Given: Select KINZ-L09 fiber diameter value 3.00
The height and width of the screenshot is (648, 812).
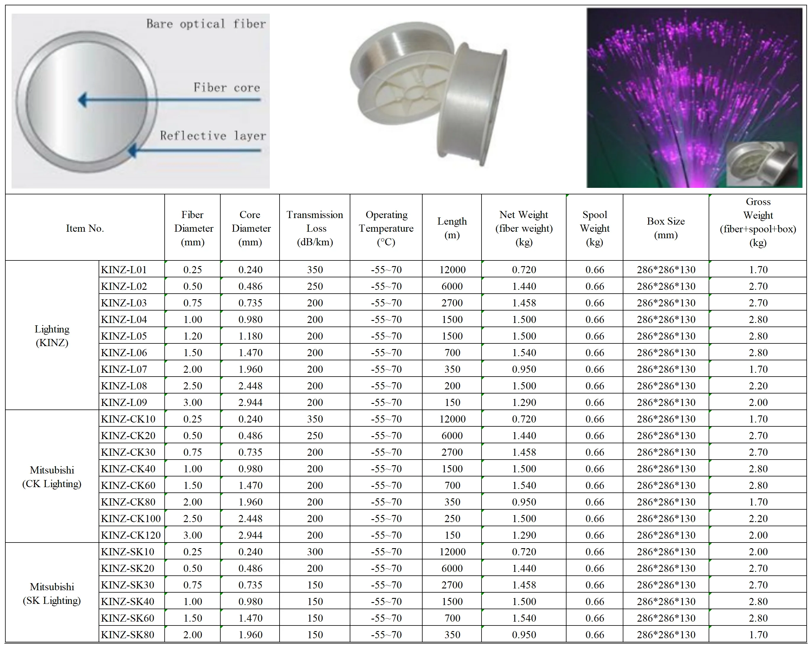Looking at the screenshot, I should pos(192,402).
